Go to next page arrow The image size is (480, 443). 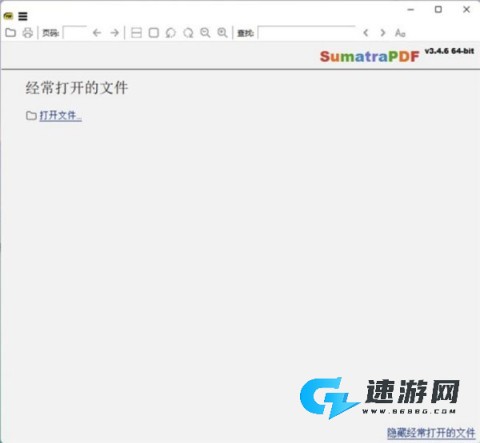tap(114, 33)
